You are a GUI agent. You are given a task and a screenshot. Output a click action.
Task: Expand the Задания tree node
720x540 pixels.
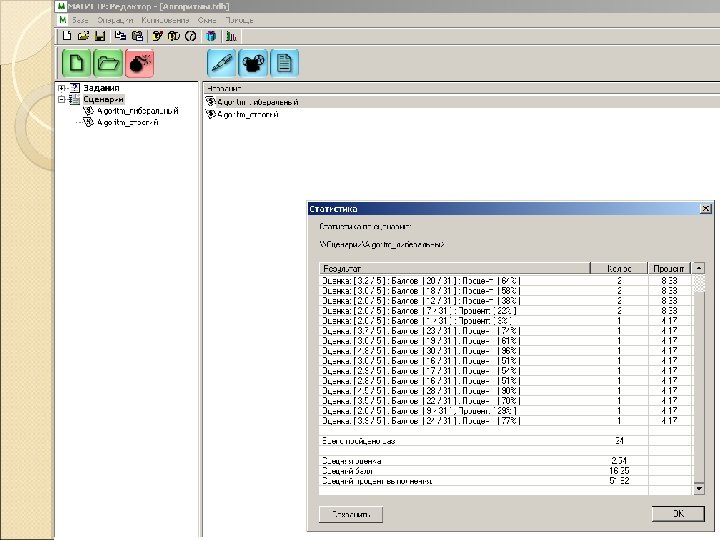[62, 89]
